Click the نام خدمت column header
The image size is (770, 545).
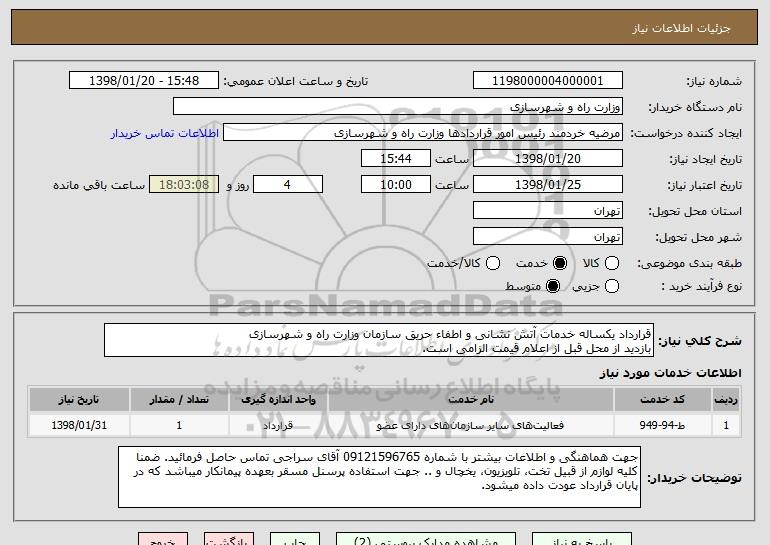pos(471,400)
